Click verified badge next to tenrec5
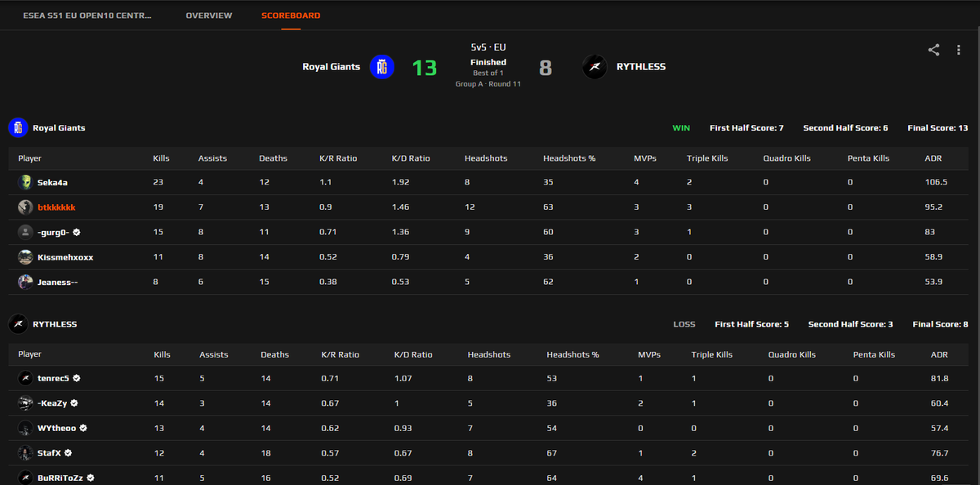The height and width of the screenshot is (485, 980). 77,379
